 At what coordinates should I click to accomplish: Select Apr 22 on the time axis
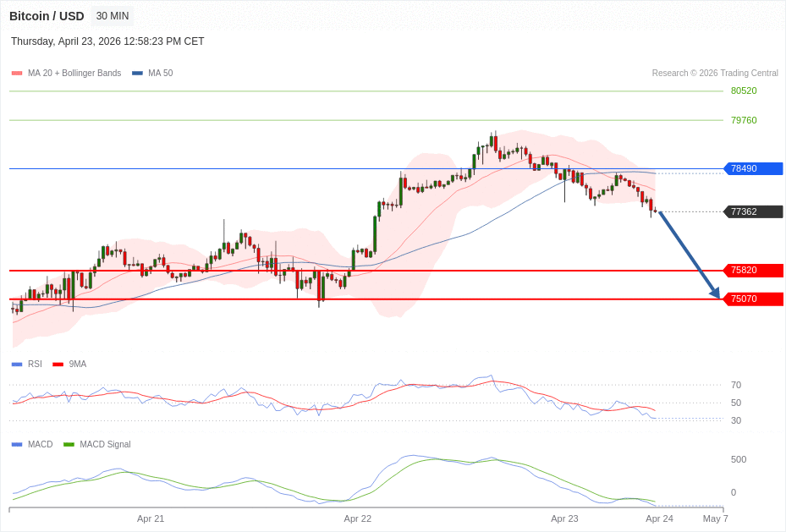pos(357,518)
